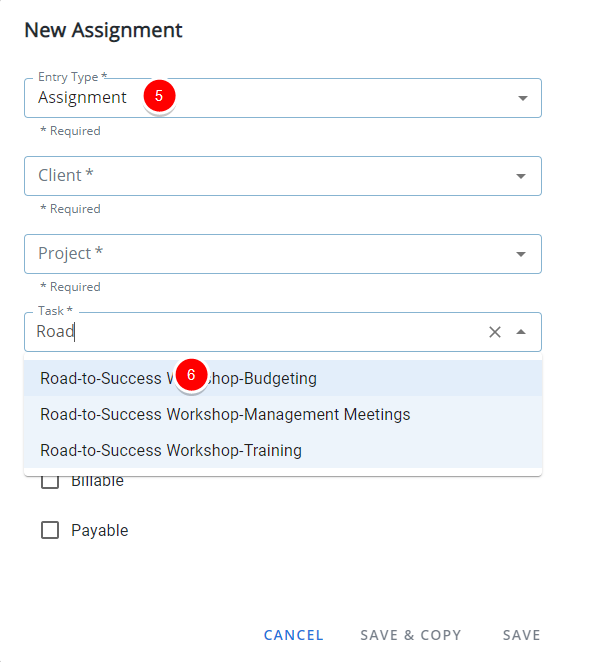Image resolution: width=596 pixels, height=662 pixels.
Task: Click the Payable label text
Action: point(100,530)
